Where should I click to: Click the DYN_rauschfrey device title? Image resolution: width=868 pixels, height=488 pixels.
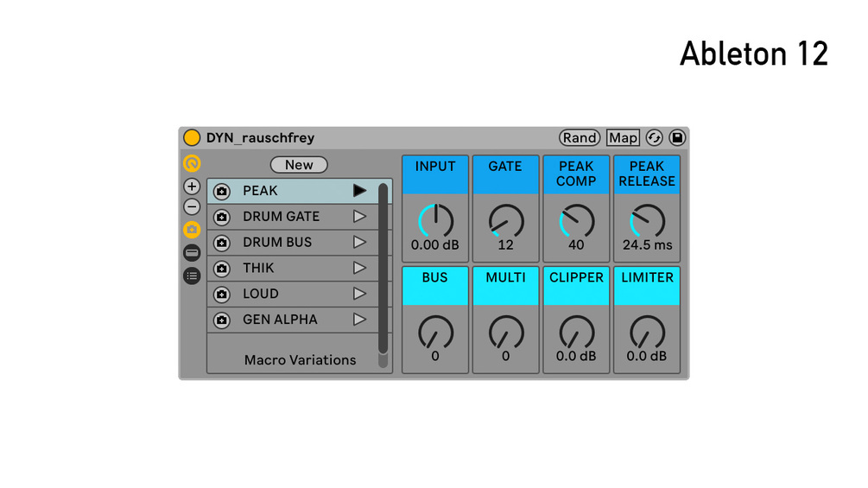[x=260, y=138]
